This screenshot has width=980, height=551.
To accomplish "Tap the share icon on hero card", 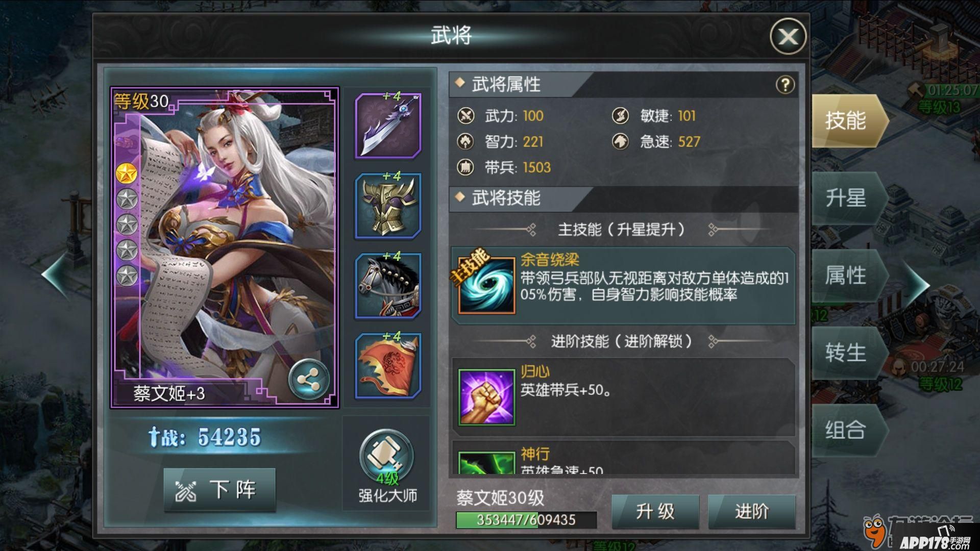I will pos(308,380).
